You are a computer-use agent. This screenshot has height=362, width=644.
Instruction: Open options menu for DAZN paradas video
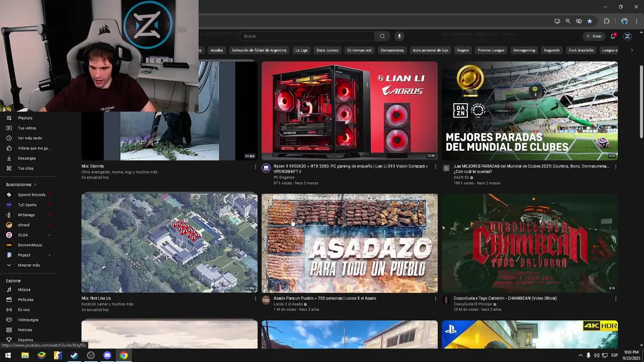[616, 166]
